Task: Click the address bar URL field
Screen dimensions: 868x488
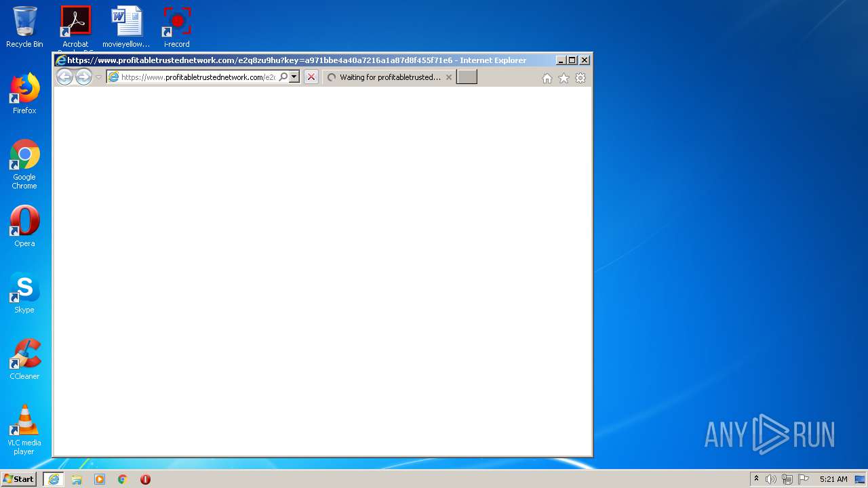Action: pyautogui.click(x=198, y=77)
